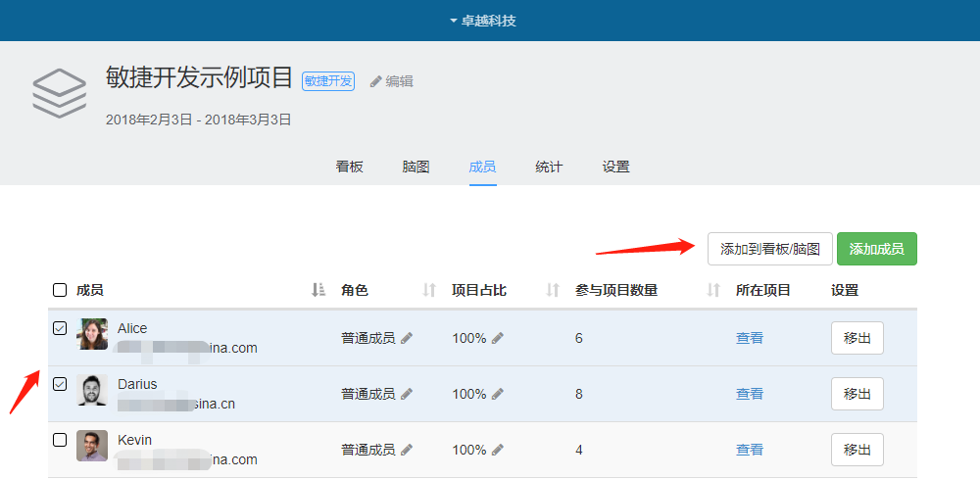The height and width of the screenshot is (480, 980).
Task: Open the 统计 tab
Action: (x=549, y=167)
